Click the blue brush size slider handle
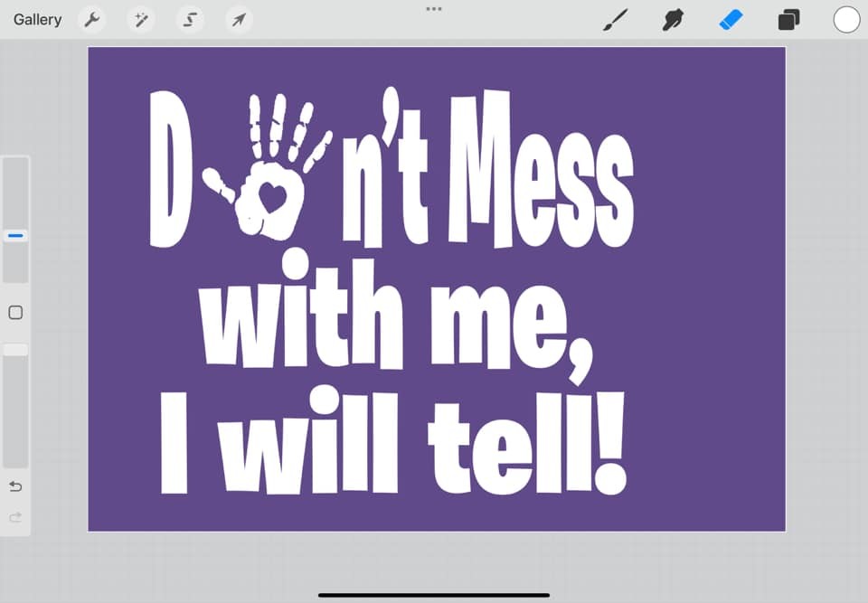This screenshot has height=603, width=868. tap(15, 235)
